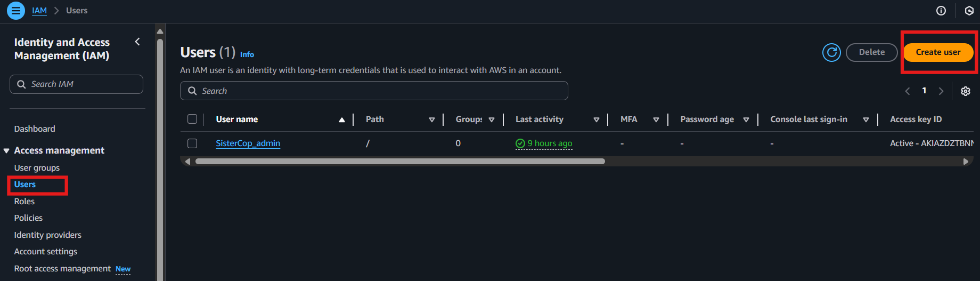
Task: Open the SisterCop_admin user link
Action: tap(248, 143)
